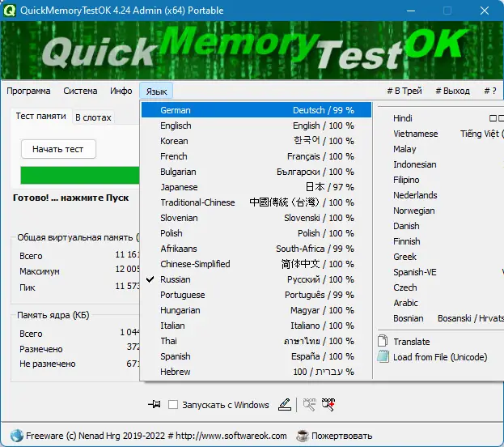Select Danish language
The width and height of the screenshot is (504, 447).
(x=440, y=226)
